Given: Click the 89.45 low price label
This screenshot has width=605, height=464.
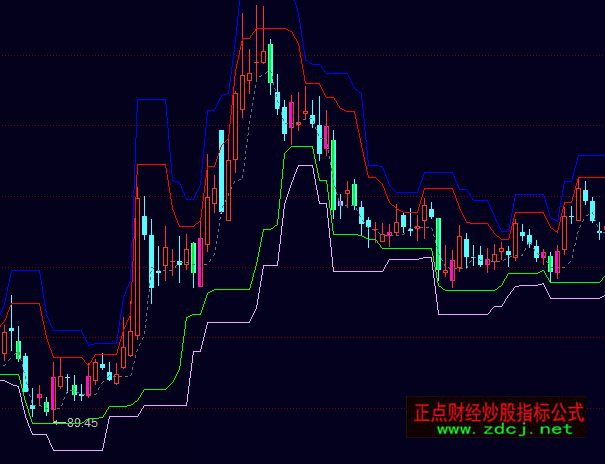Looking at the screenshot, I should pos(82,423).
